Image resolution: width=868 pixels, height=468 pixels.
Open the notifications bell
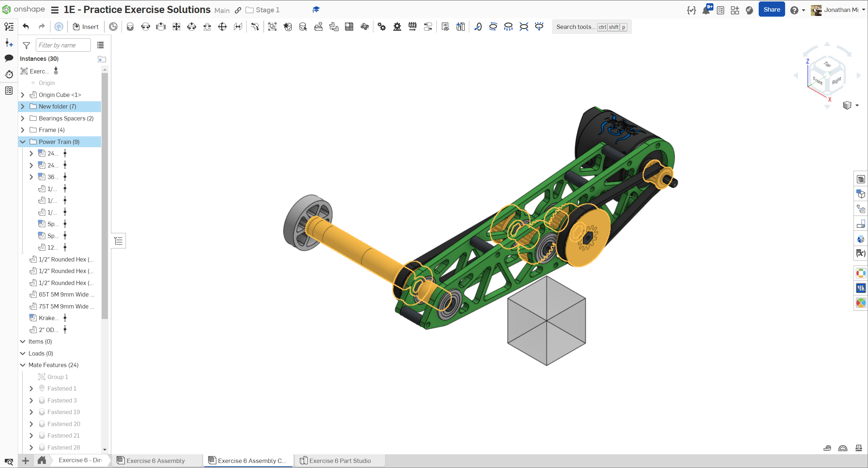[706, 10]
